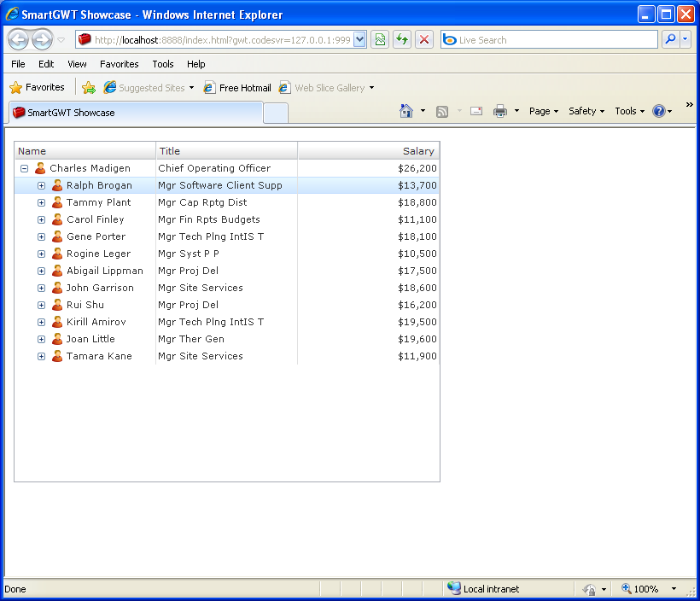The height and width of the screenshot is (601, 700).
Task: Click the red Stop loading icon
Action: (424, 40)
